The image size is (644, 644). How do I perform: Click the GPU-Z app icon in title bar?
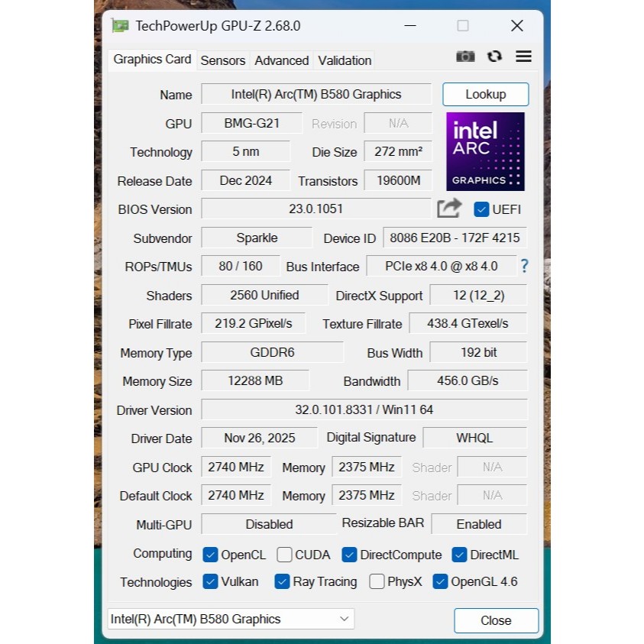coord(120,26)
